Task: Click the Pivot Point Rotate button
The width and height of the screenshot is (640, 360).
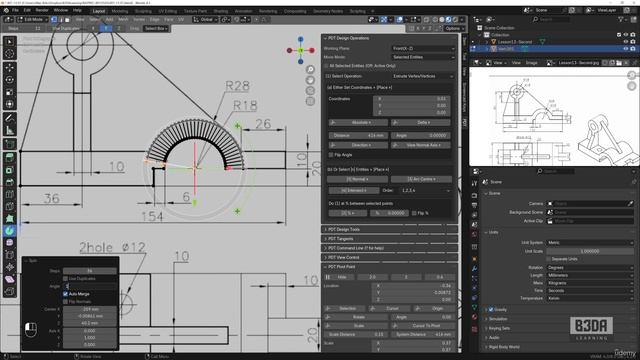Action: 356,317
